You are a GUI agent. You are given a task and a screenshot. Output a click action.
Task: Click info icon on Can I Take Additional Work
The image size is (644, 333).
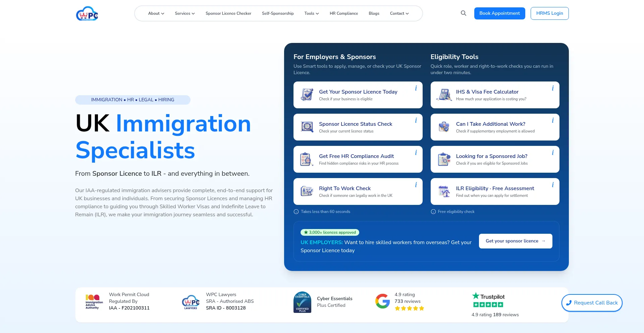553,120
